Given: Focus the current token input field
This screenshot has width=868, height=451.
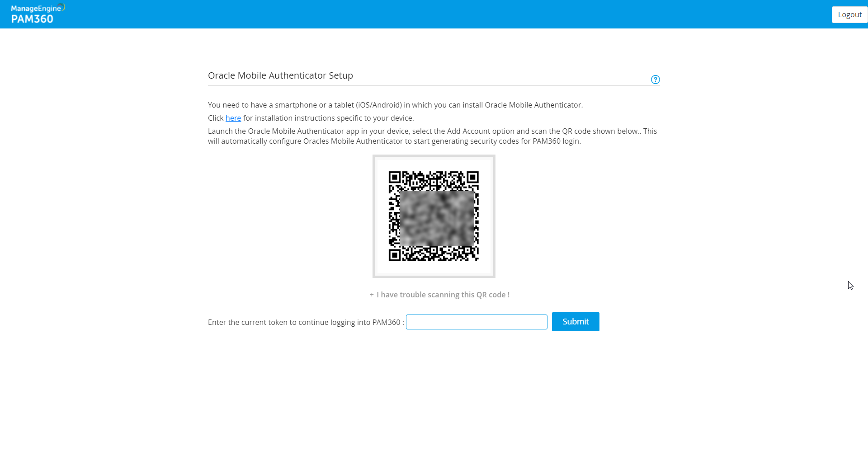Looking at the screenshot, I should click(476, 322).
